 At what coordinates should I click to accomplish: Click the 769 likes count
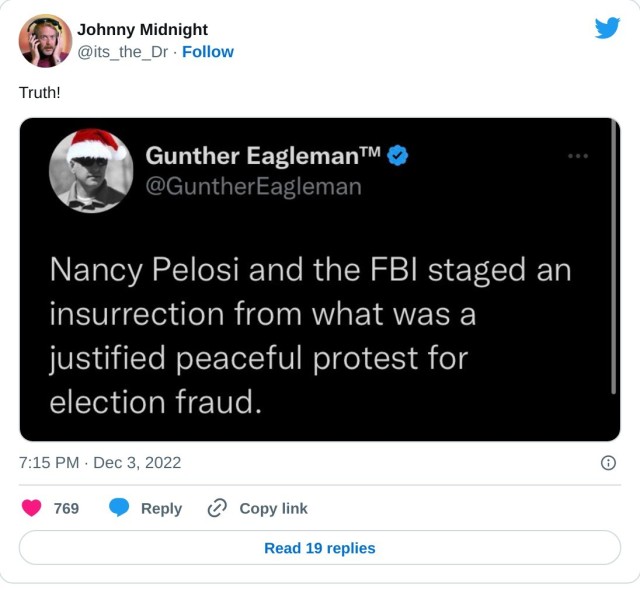(x=66, y=508)
